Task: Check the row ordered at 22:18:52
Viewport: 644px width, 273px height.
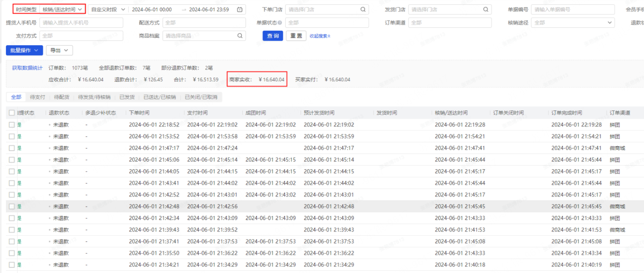Action: point(12,125)
